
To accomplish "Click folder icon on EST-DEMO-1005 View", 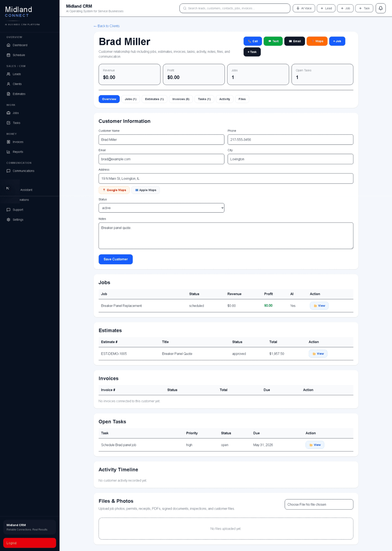I will click(x=314, y=354).
